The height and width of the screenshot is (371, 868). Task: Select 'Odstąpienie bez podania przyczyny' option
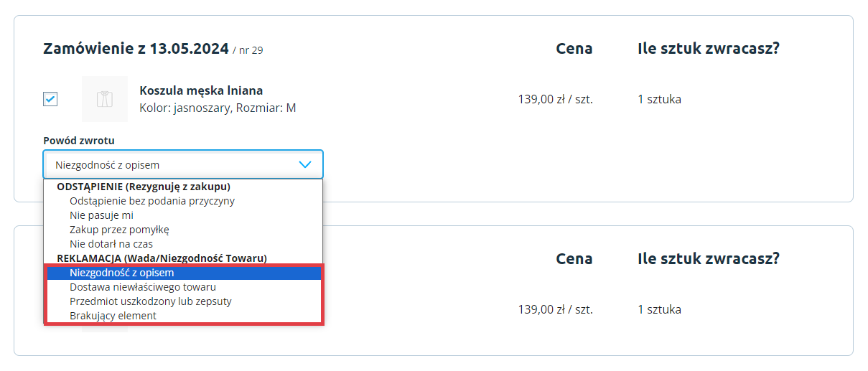pyautogui.click(x=152, y=201)
